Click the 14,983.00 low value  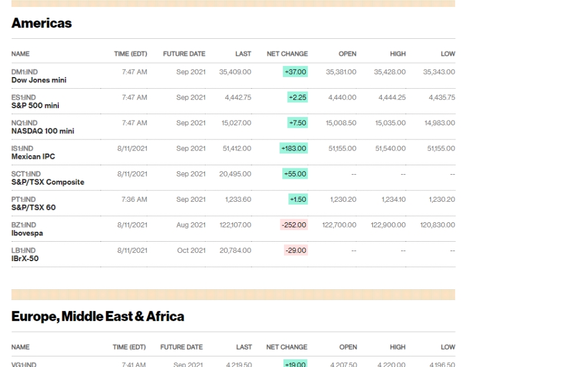[440, 123]
